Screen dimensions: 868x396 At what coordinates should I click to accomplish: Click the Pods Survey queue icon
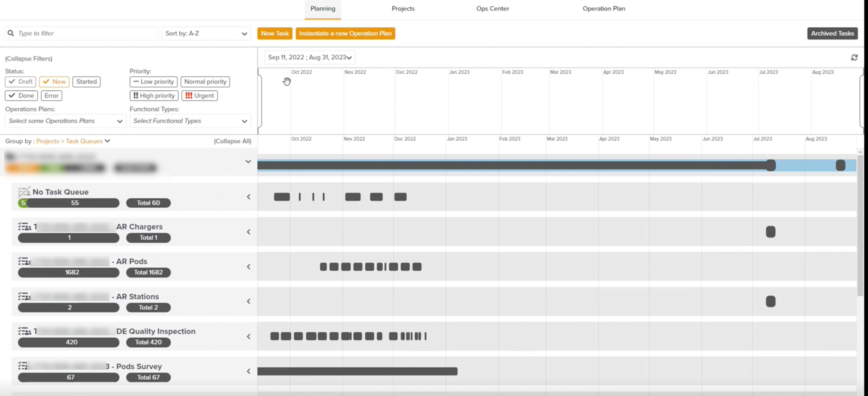23,366
